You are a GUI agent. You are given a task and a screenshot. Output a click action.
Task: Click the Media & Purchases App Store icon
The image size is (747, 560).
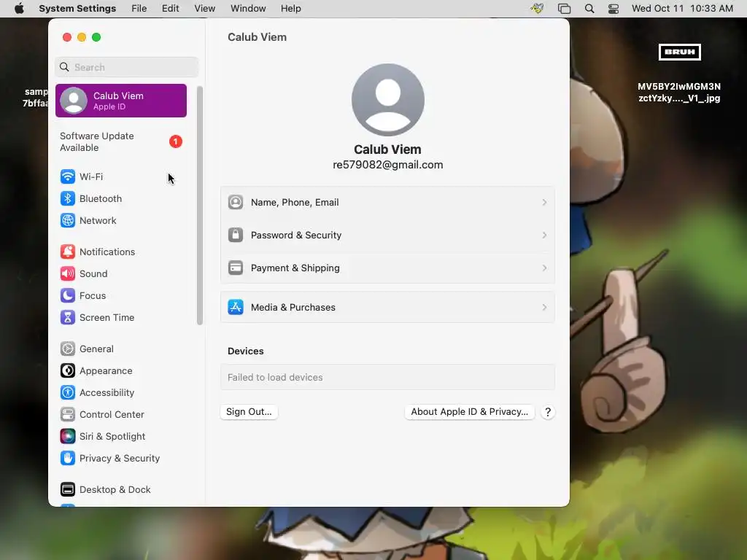point(236,308)
